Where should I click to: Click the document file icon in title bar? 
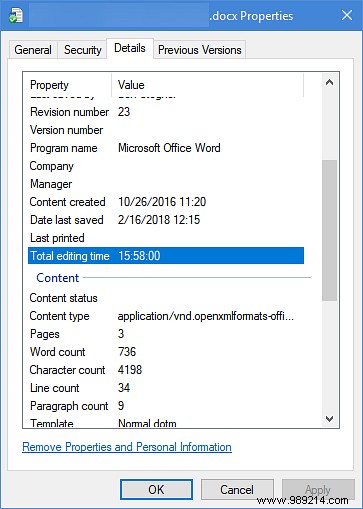(15, 16)
